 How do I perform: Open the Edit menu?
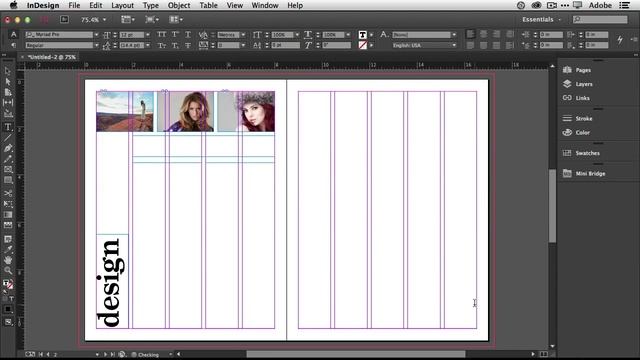(x=96, y=5)
